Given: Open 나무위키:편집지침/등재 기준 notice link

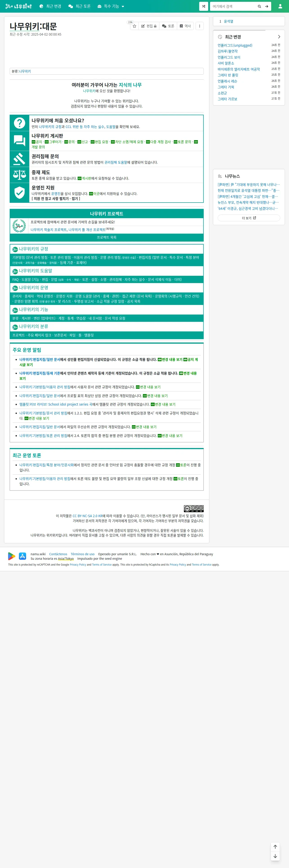Looking at the screenshot, I should click(x=40, y=373).
